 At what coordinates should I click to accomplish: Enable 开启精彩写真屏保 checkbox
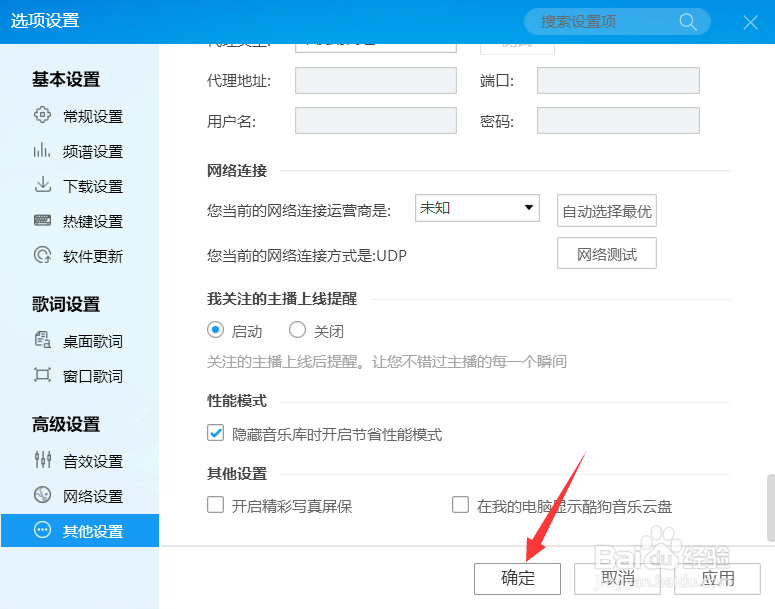click(x=215, y=505)
